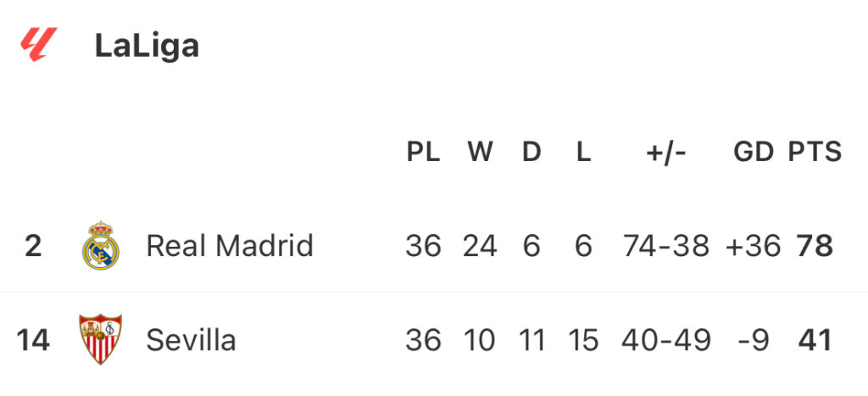
Task: Select the W column header
Action: click(480, 152)
